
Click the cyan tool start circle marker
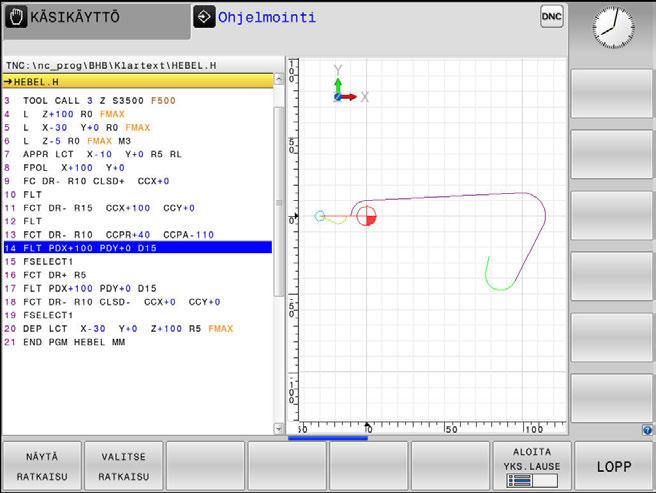[319, 216]
